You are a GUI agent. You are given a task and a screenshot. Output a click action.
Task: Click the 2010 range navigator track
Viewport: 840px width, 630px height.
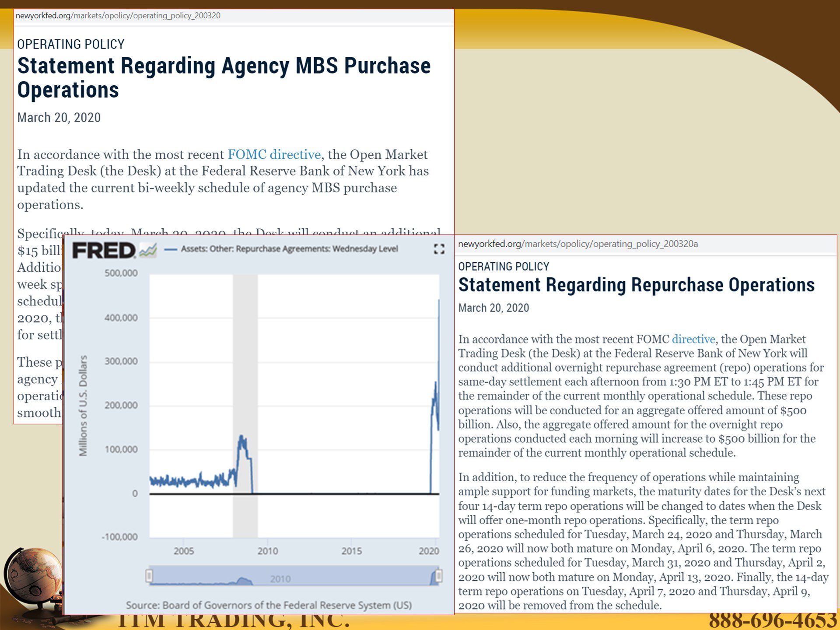[294, 576]
